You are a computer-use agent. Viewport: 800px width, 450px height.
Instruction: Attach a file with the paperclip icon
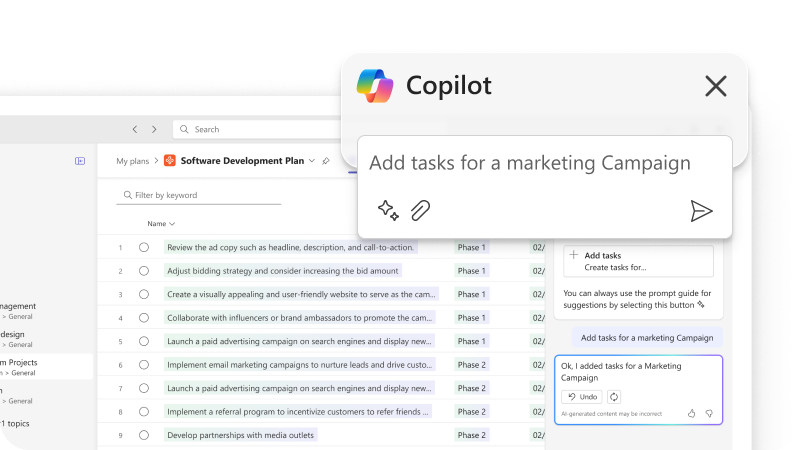click(x=420, y=210)
